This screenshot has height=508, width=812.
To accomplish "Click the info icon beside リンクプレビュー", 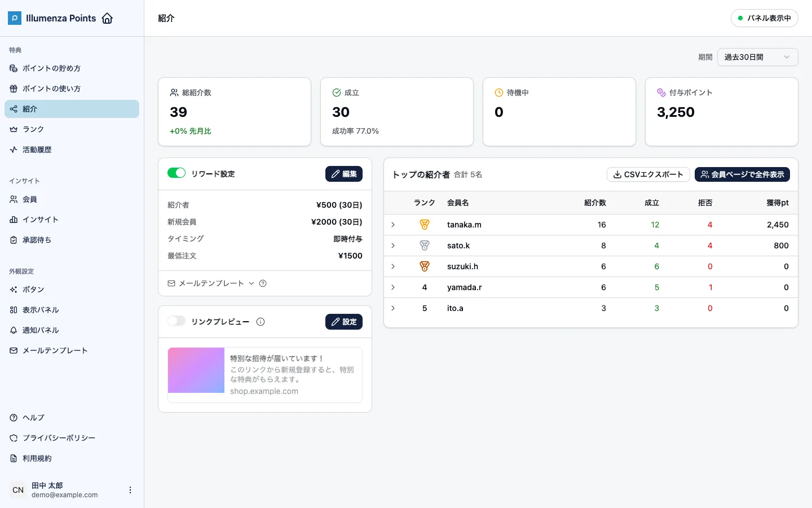I will pos(261,322).
